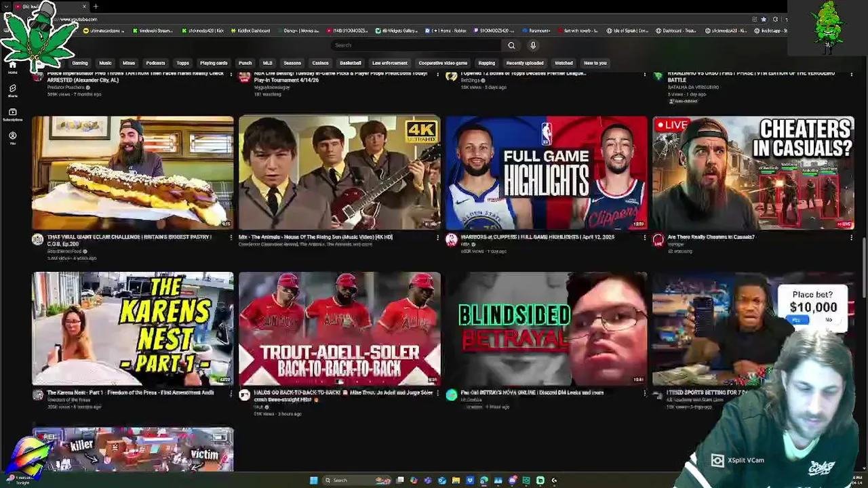
Task: Bookmark this page with the star icon
Action: click(764, 19)
